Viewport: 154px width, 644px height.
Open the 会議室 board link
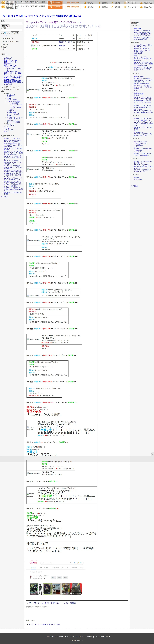pos(9,98)
